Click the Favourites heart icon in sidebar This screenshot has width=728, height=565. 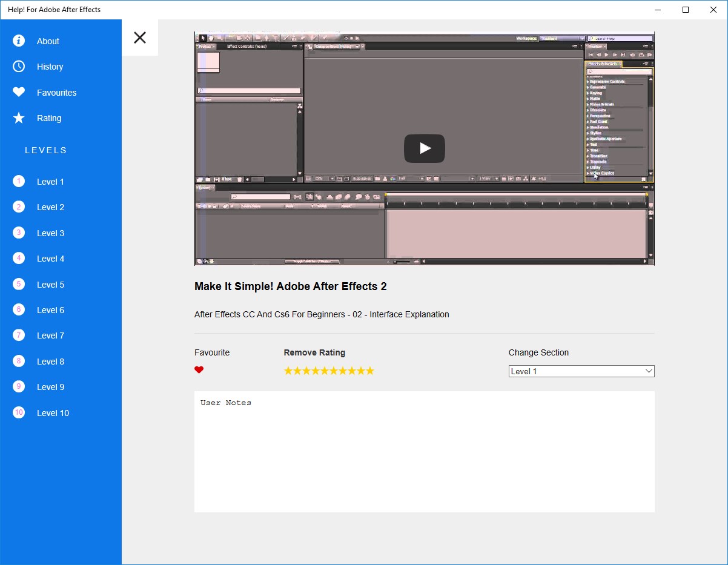[x=19, y=92]
